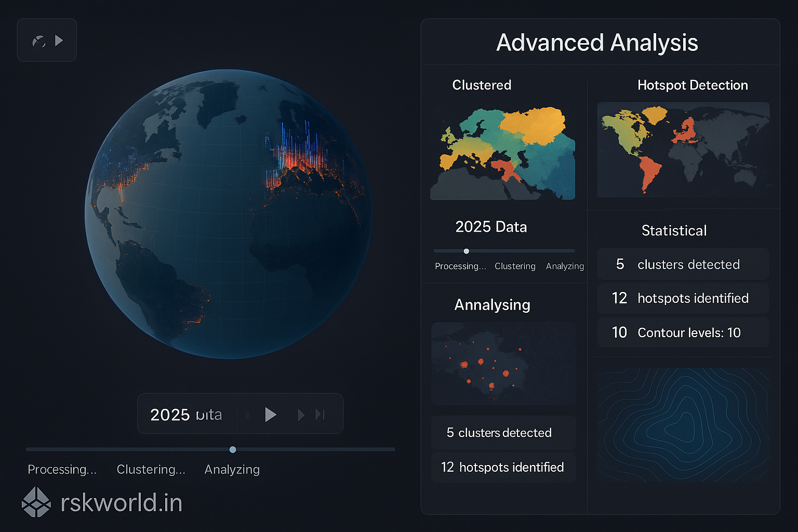Switch to the Clustered panel
Image resolution: width=798 pixels, height=532 pixels.
[482, 85]
